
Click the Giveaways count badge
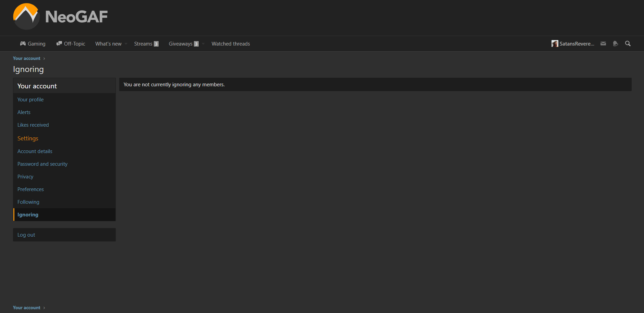point(196,44)
